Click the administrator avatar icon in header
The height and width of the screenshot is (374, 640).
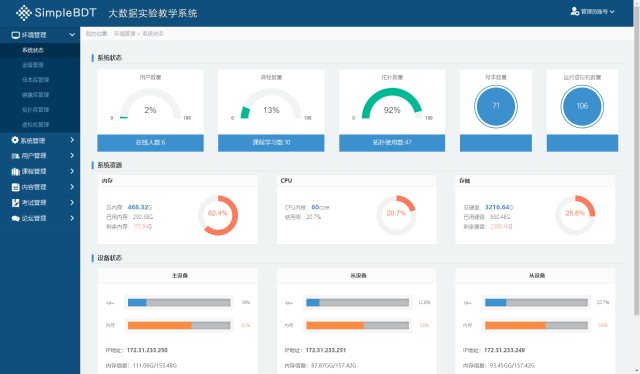(x=575, y=11)
